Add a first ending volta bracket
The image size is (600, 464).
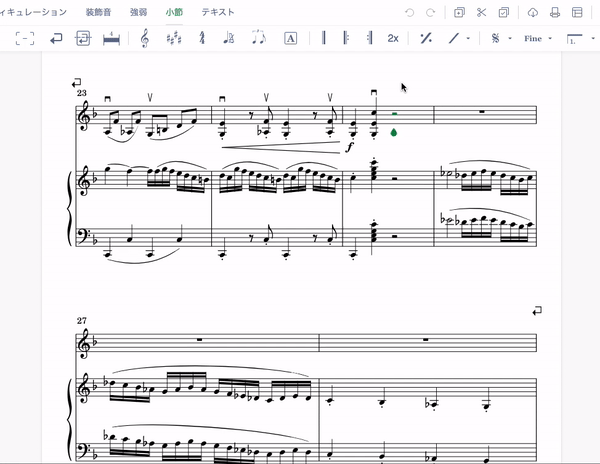click(575, 39)
